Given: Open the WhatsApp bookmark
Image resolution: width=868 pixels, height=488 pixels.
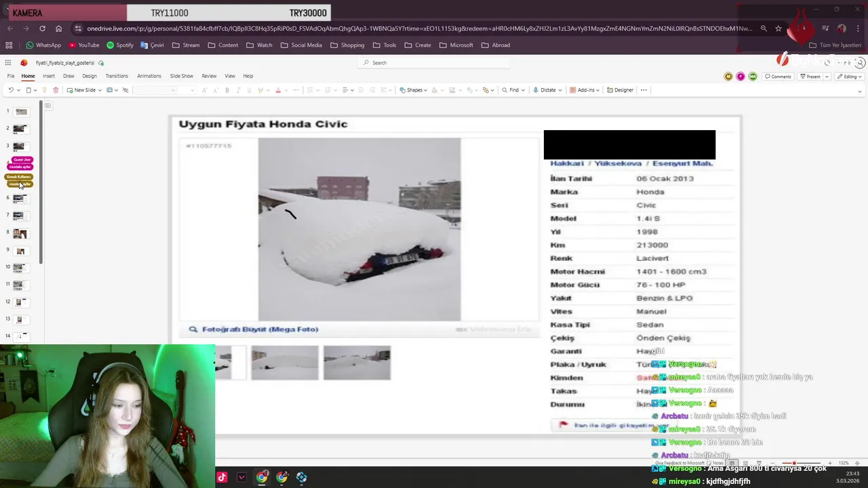Looking at the screenshot, I should 43,45.
